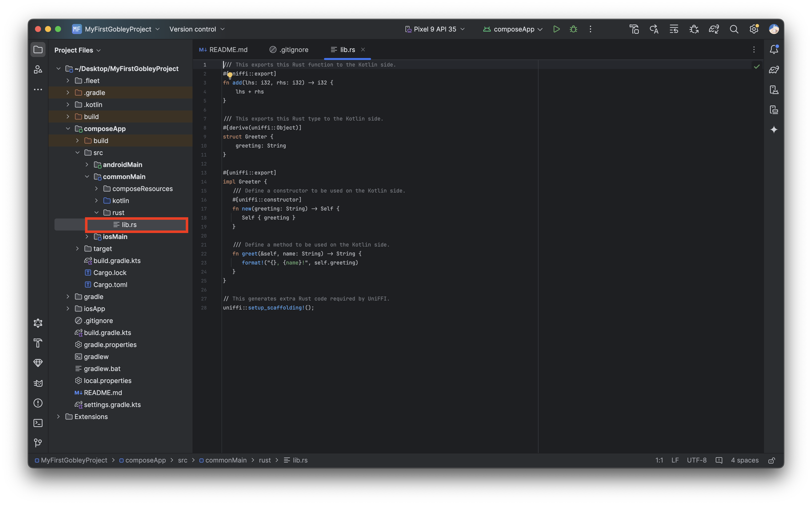Open the Version control dropdown
This screenshot has height=505, width=812.
(x=197, y=29)
